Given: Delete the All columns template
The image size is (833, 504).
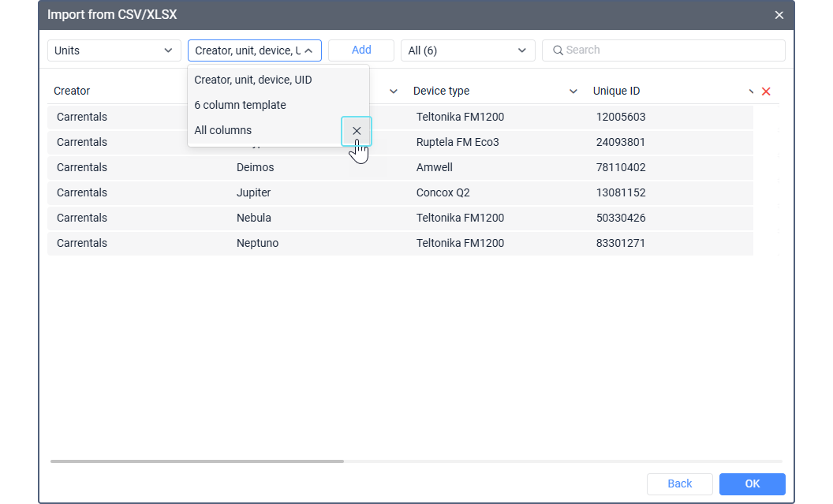Looking at the screenshot, I should click(x=357, y=131).
